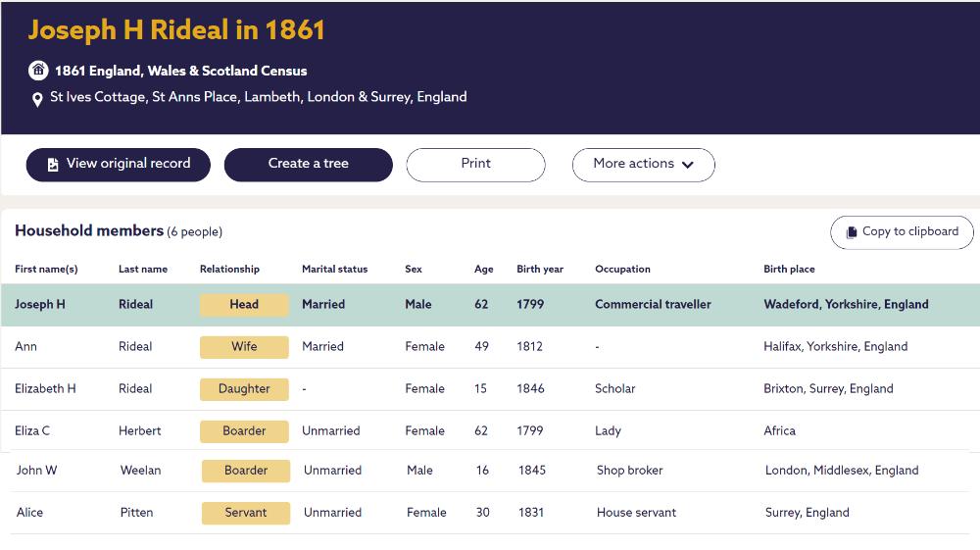Click the clipboard icon in Copy to clipboard
This screenshot has height=550, width=980.
(x=851, y=232)
